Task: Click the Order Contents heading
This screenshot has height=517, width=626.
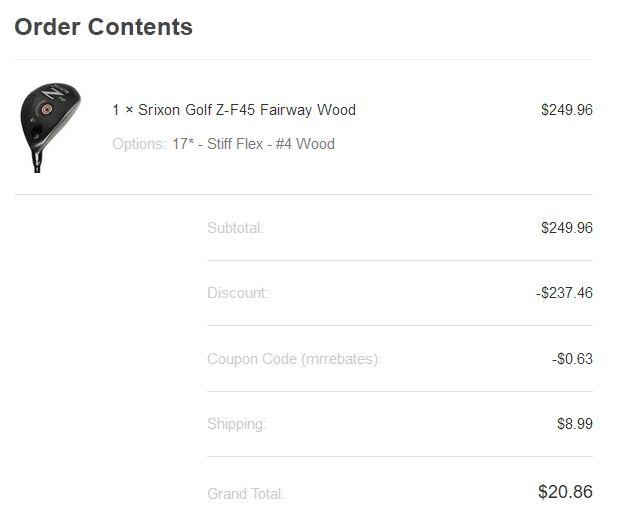Action: tap(103, 27)
